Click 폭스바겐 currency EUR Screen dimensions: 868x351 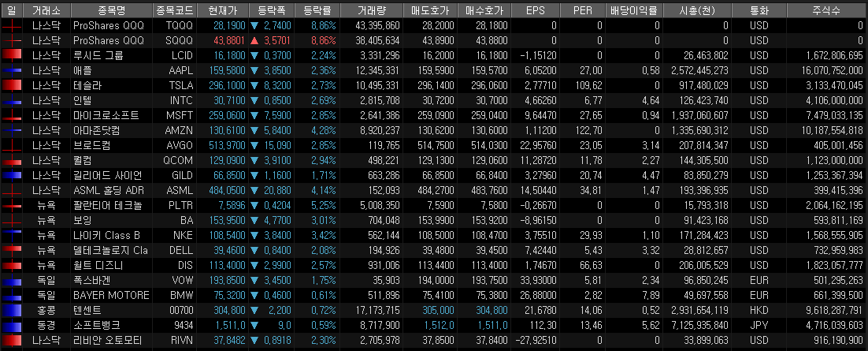759,280
